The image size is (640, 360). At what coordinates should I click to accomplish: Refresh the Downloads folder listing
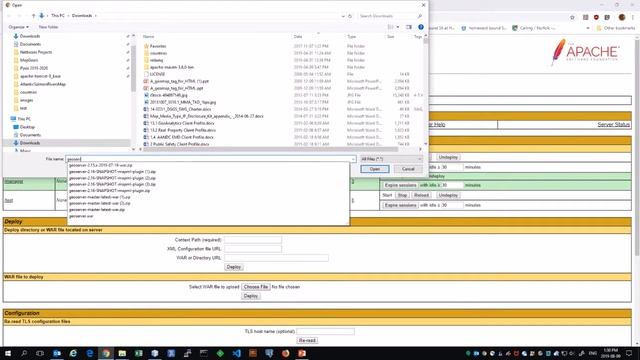point(350,16)
